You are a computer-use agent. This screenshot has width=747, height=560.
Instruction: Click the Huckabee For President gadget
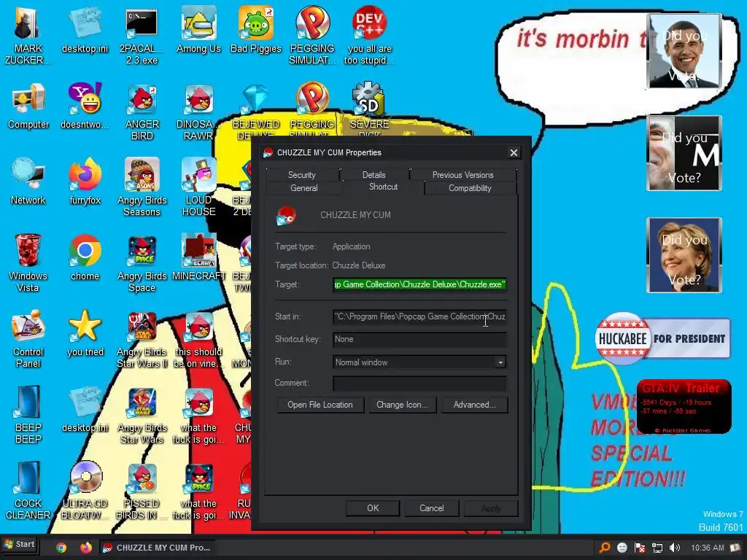(x=662, y=338)
